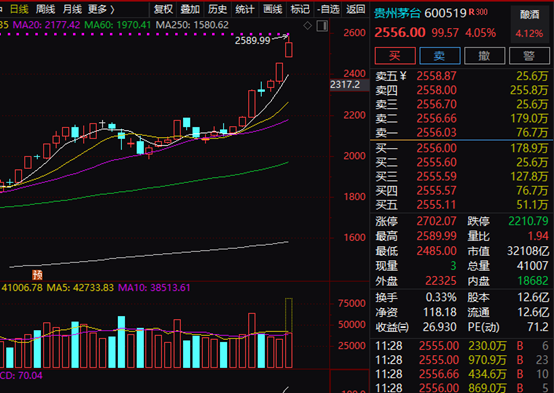
Task: Click the 叠加 overlay toolbar button
Action: coord(190,10)
